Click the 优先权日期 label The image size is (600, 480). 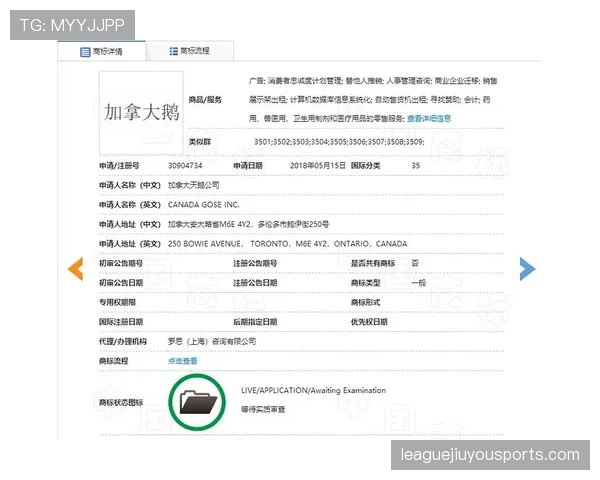[x=369, y=322]
